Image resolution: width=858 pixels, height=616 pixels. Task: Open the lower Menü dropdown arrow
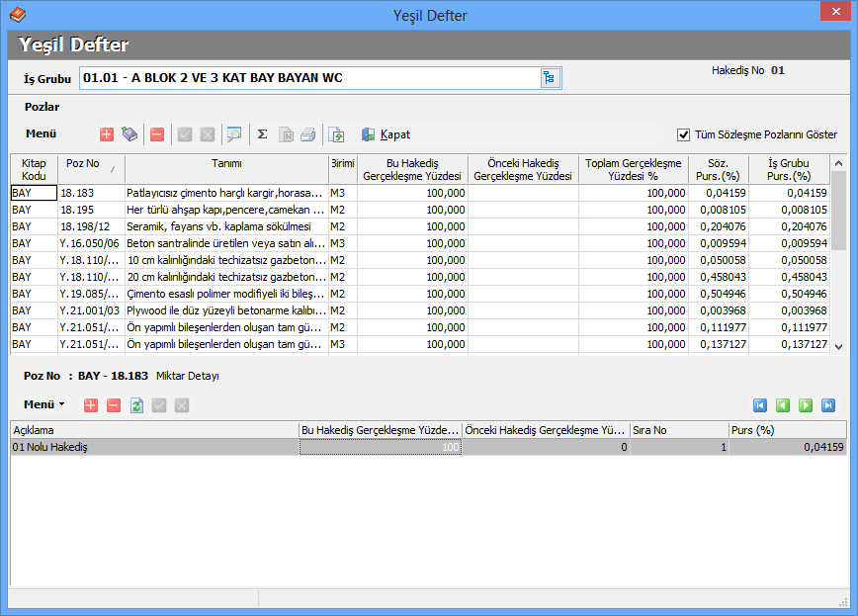[61, 404]
